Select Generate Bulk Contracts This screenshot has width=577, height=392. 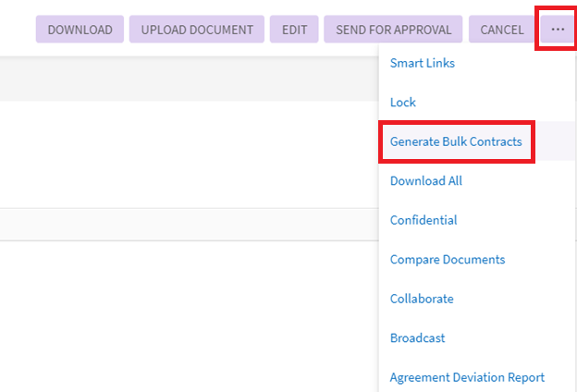456,142
